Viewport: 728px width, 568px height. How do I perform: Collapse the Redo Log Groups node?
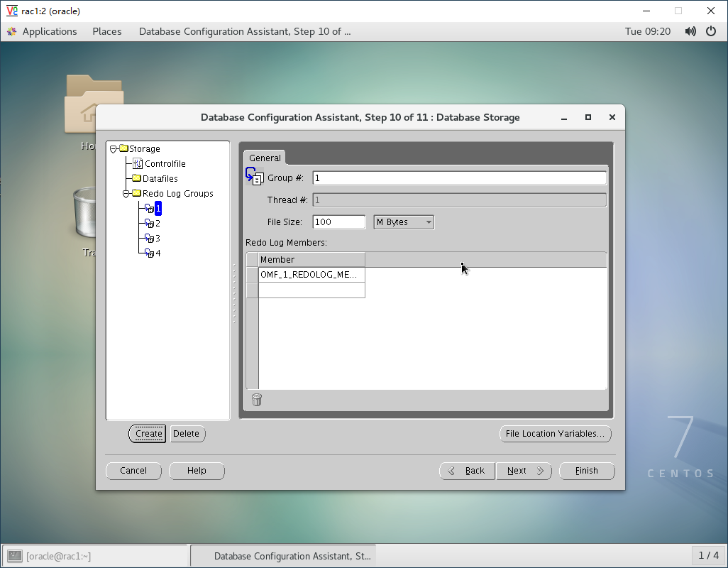coord(126,194)
